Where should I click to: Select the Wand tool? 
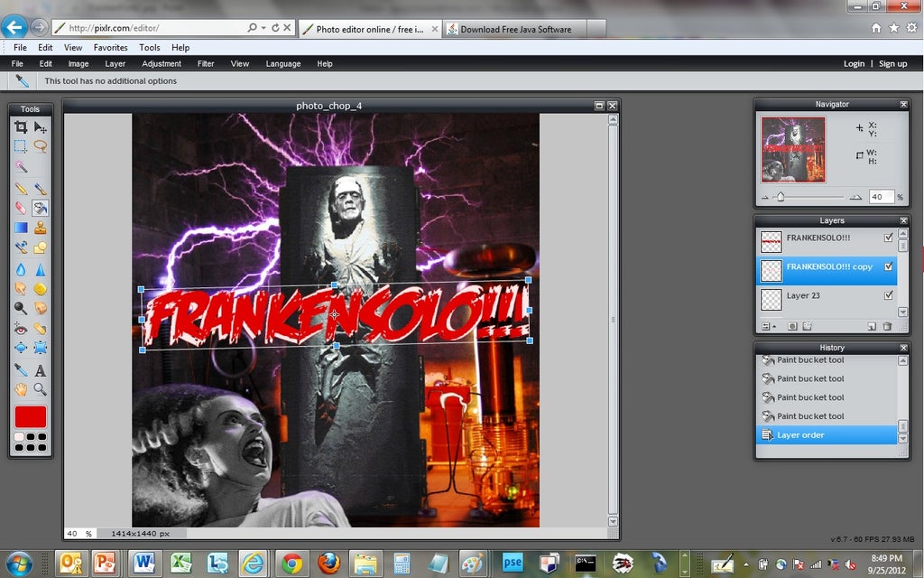(x=21, y=167)
